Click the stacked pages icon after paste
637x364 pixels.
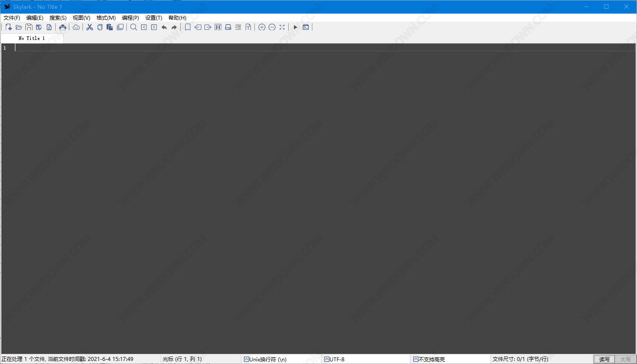pos(120,27)
